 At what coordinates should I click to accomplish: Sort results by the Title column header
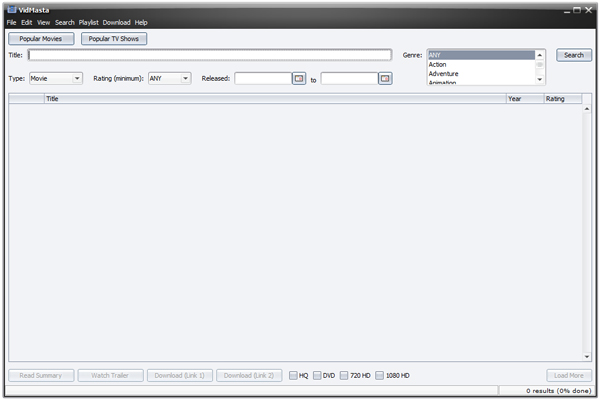tap(275, 99)
